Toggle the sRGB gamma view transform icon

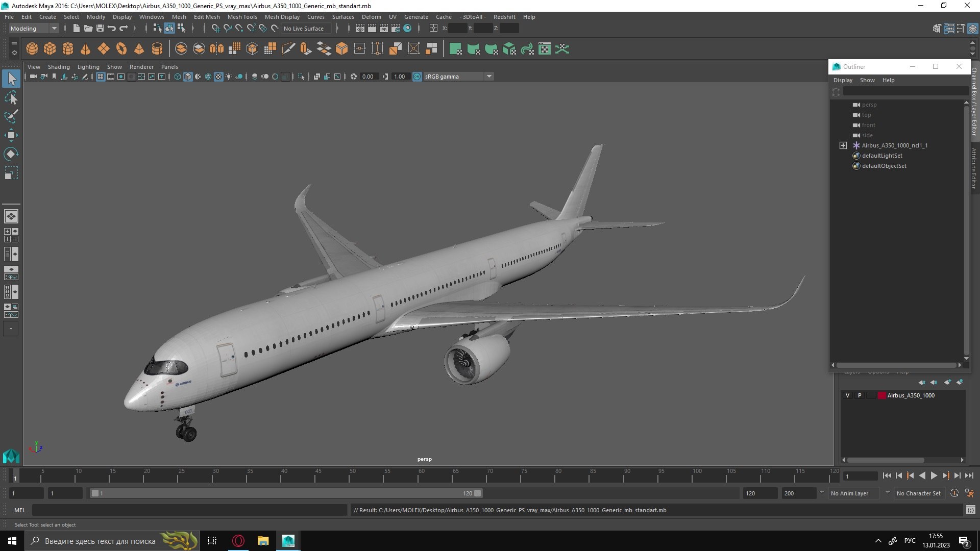click(417, 77)
